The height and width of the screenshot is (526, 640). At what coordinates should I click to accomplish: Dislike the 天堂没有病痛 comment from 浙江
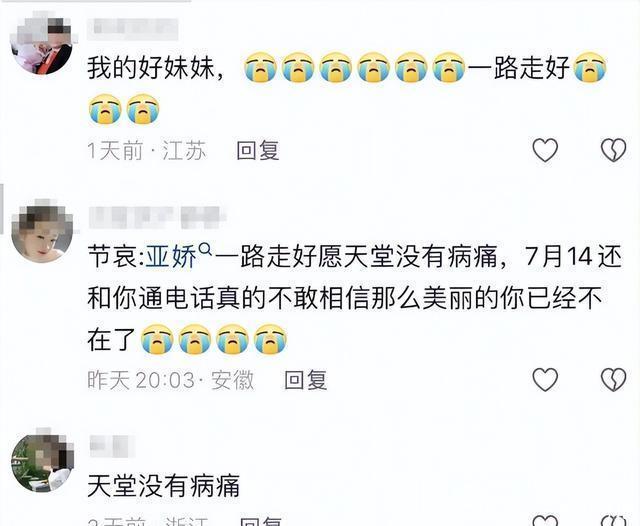click(613, 520)
